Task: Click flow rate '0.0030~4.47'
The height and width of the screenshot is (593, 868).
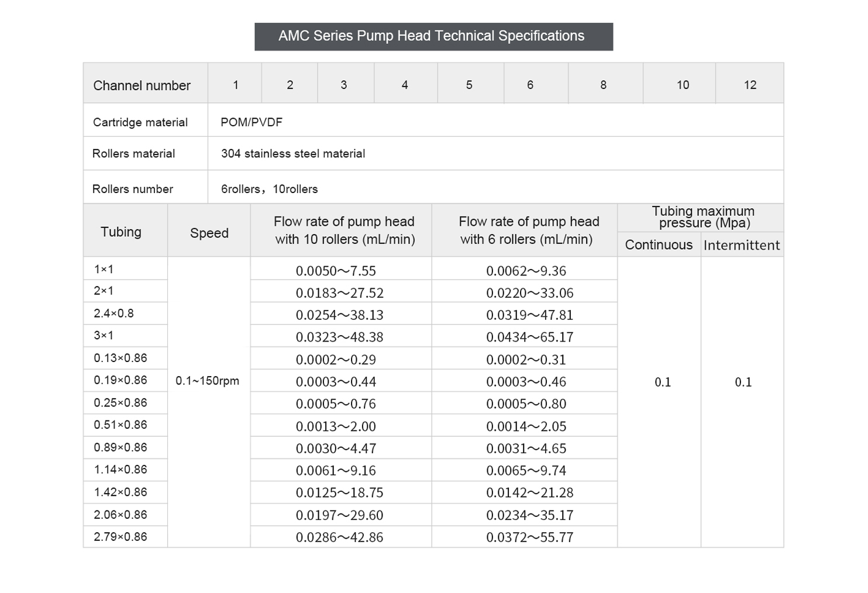Action: pyautogui.click(x=336, y=449)
